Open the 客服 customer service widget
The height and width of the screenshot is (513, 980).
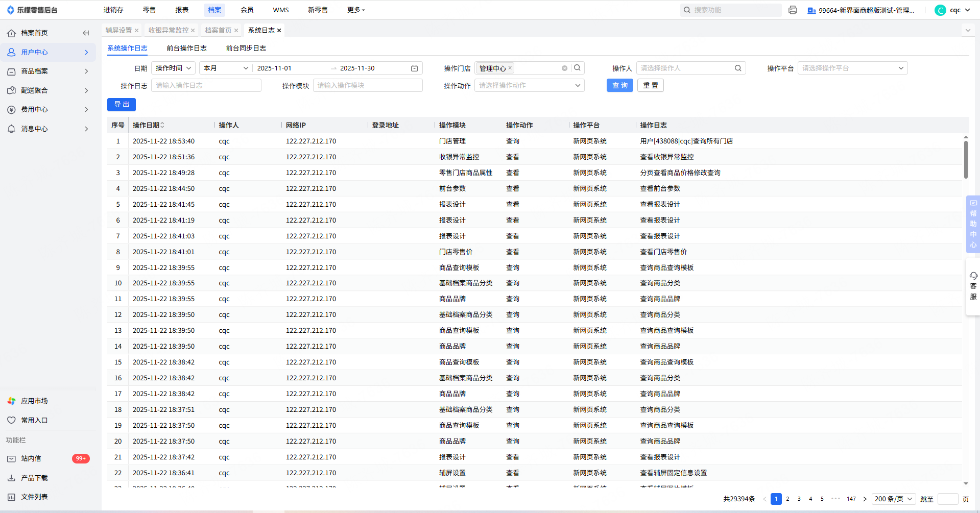click(x=973, y=286)
